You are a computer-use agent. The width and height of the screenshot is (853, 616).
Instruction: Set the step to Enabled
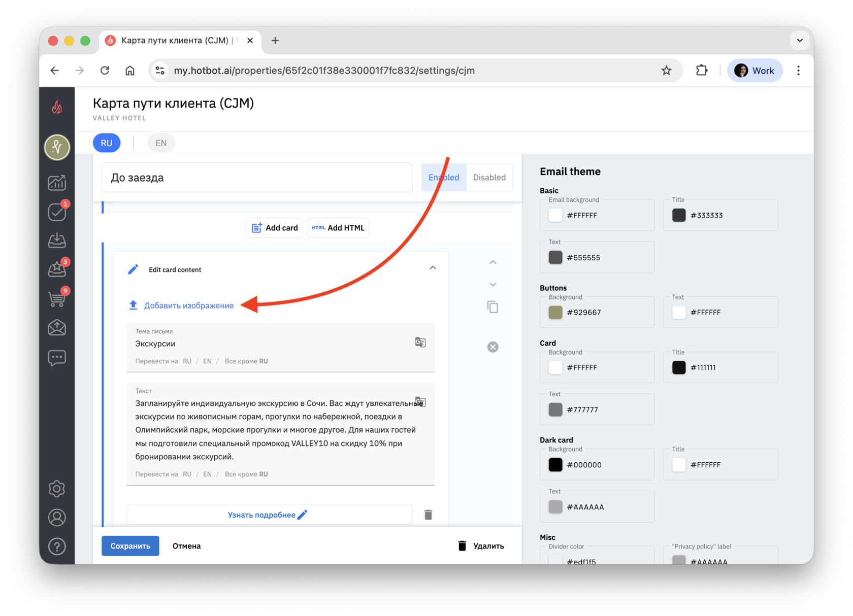tap(444, 178)
